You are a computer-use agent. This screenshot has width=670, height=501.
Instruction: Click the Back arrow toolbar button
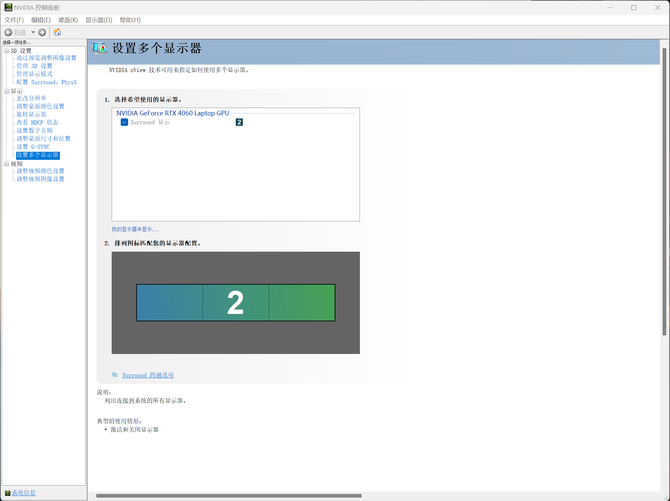(x=8, y=32)
